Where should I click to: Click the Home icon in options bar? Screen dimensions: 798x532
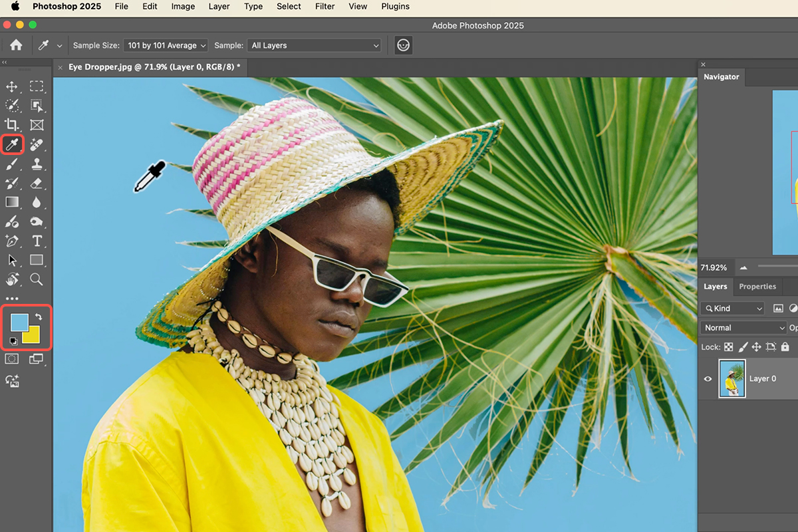pos(16,45)
